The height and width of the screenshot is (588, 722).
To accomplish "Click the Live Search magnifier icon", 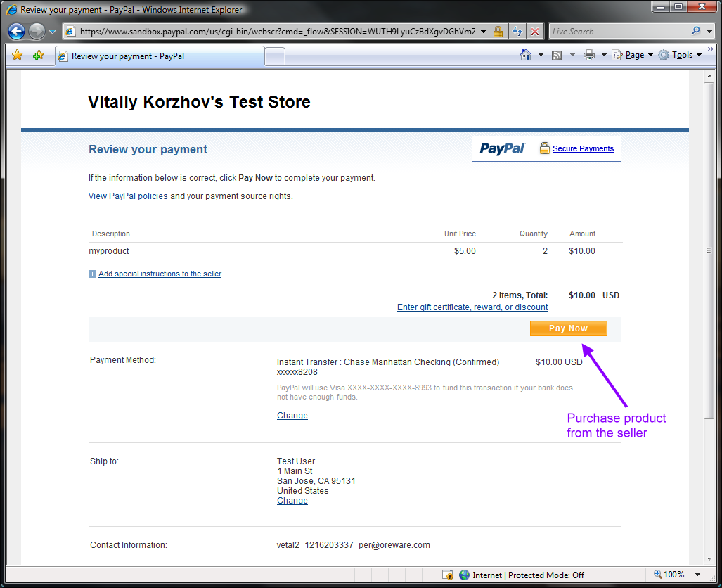I will point(696,31).
